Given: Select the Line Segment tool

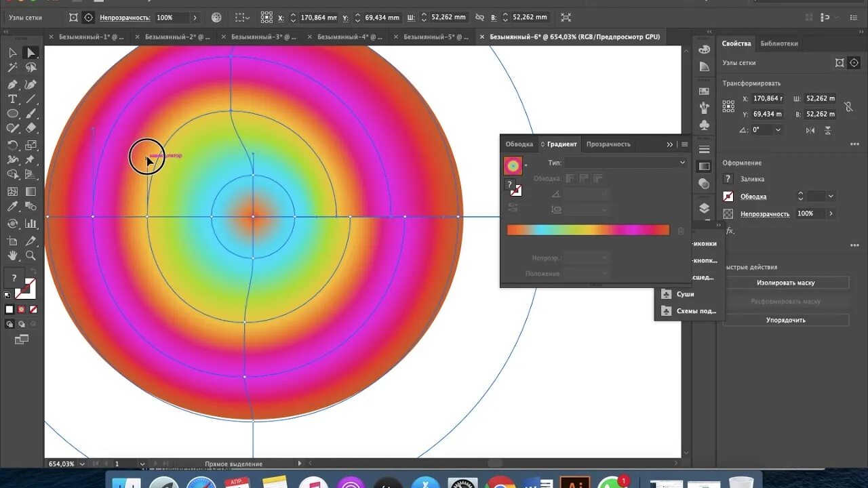Looking at the screenshot, I should click(31, 100).
